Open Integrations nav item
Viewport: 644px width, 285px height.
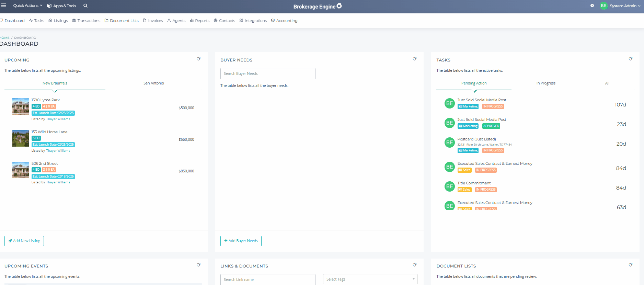pos(253,21)
